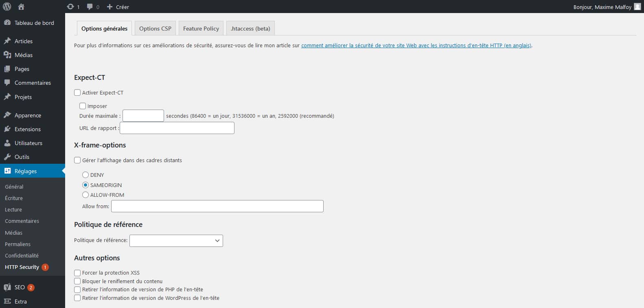Tick the Imposer checkbox
Screen dimensions: 644x308
tap(83, 106)
